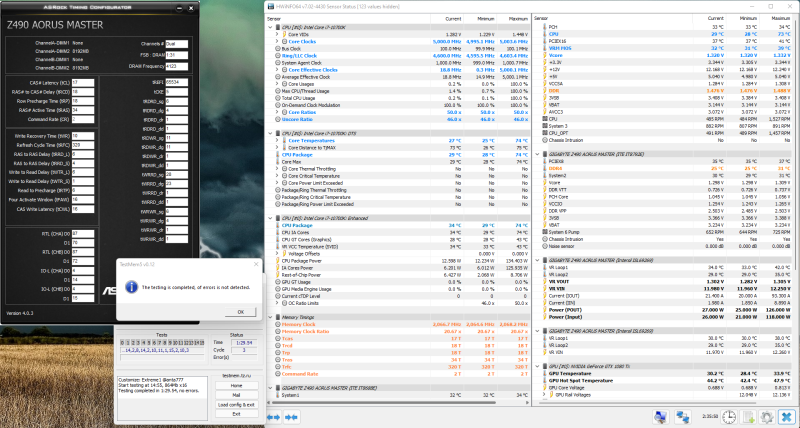Expand the Core Clocks row
The width and height of the screenshot is (800, 428).
(x=277, y=41)
